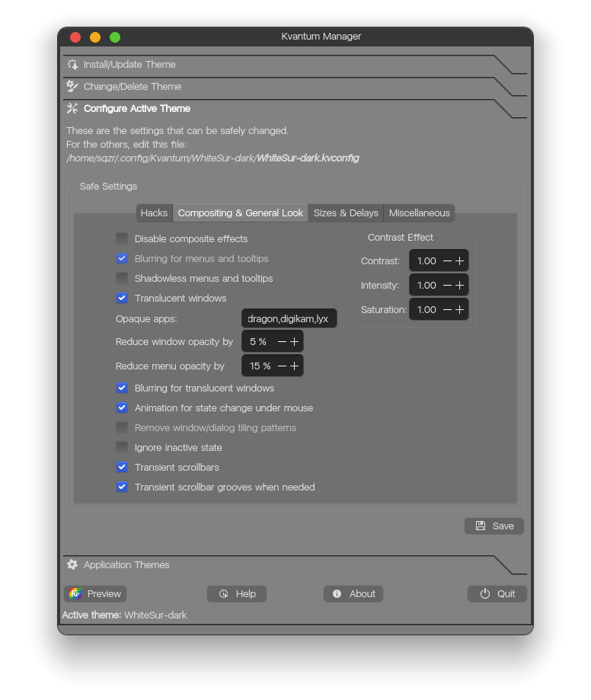Screen dimensions: 591x700
Task: Decrease Intensity value with minus
Action: coord(447,286)
